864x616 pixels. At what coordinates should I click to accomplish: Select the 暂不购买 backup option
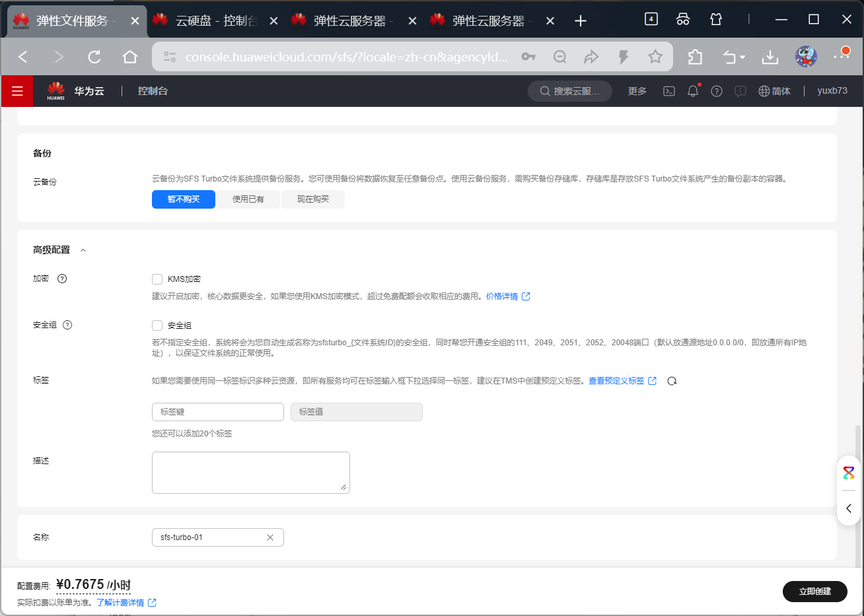[184, 199]
